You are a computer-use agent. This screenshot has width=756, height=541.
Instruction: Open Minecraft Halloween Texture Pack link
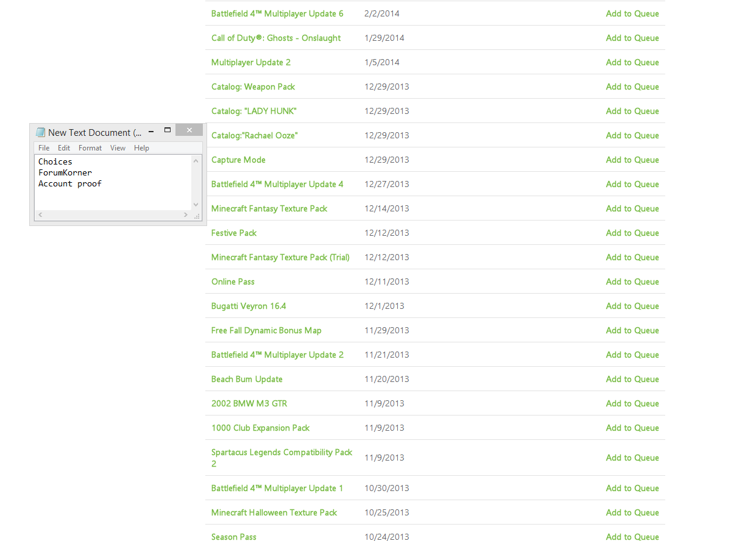pyautogui.click(x=274, y=512)
